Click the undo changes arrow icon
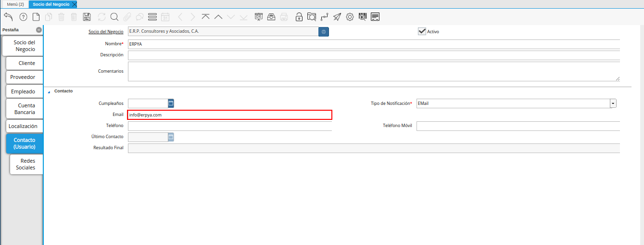The image size is (644, 245). coord(8,17)
